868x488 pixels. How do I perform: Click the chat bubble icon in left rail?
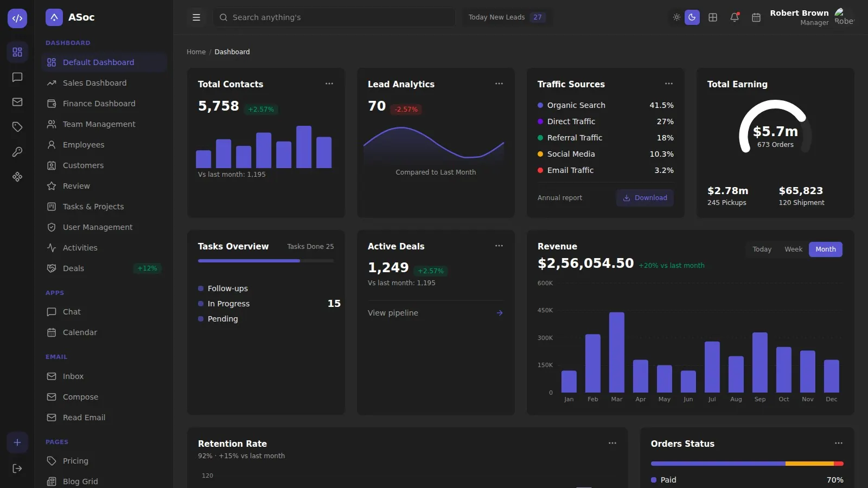17,77
